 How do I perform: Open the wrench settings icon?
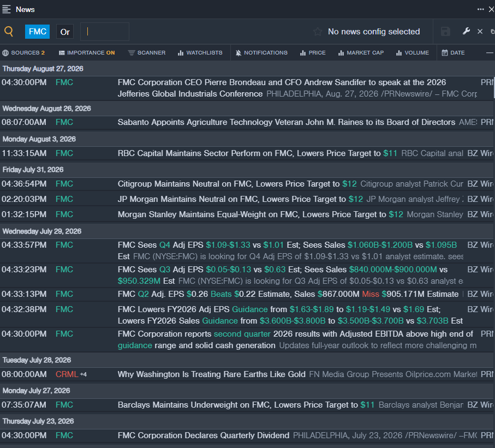[x=466, y=31]
